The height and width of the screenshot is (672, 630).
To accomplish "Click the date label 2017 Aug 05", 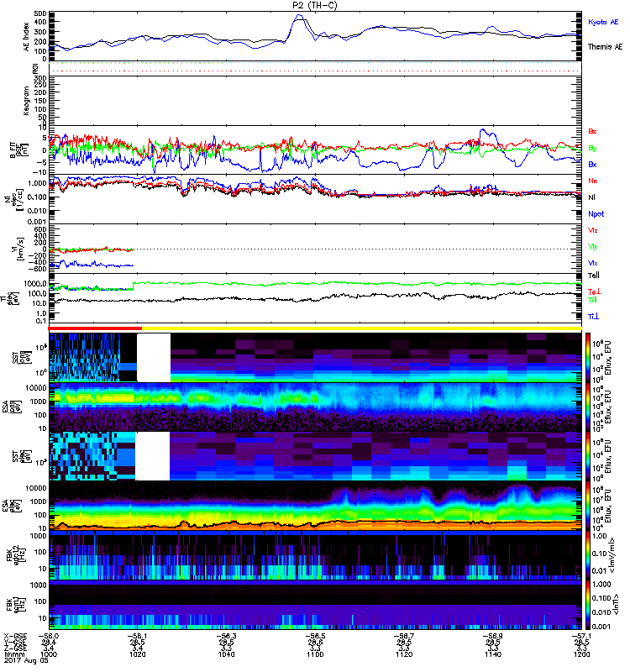I will pyautogui.click(x=26, y=660).
